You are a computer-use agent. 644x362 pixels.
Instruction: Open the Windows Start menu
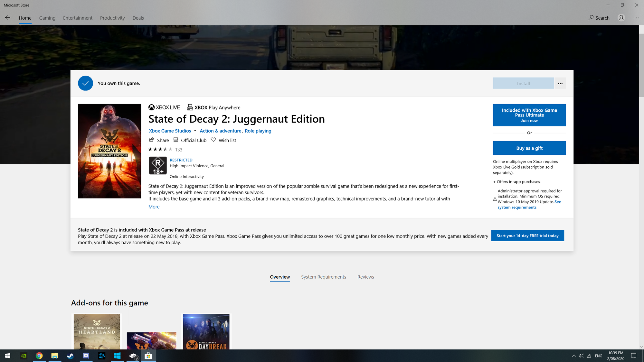(x=8, y=356)
